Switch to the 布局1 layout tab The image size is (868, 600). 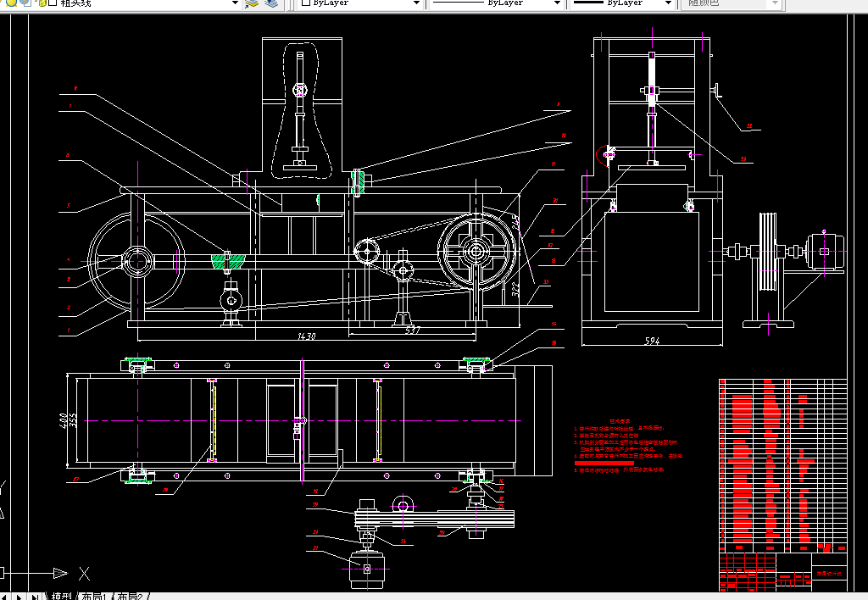(x=93, y=596)
